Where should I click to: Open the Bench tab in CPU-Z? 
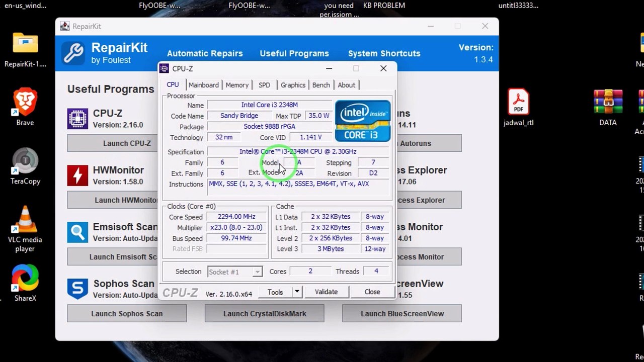[x=321, y=85]
